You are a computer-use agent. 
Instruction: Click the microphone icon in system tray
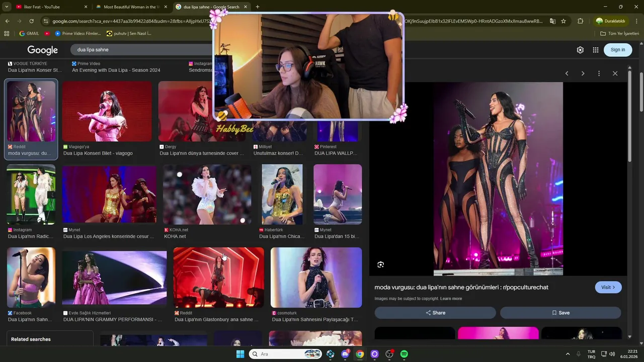579,354
